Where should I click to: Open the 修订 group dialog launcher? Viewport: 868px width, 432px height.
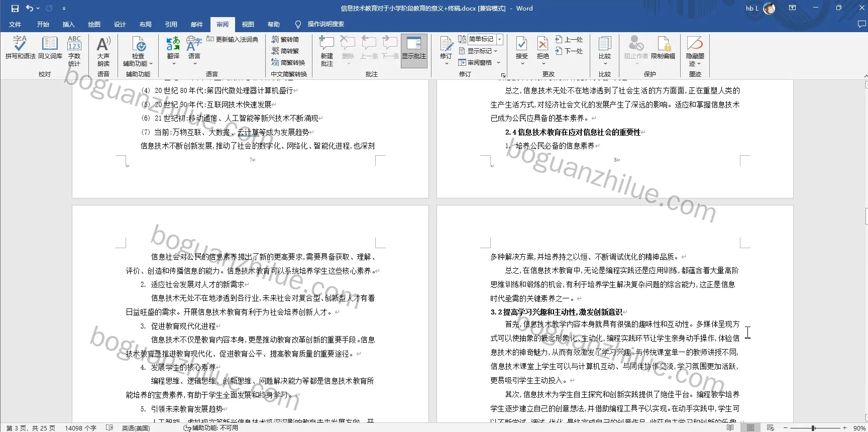[x=503, y=75]
